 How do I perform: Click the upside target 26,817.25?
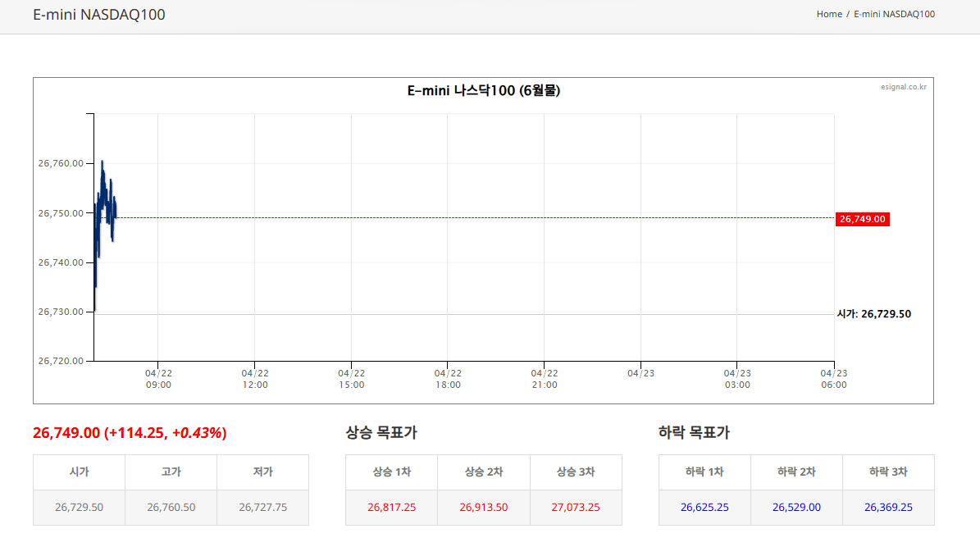[x=391, y=507]
